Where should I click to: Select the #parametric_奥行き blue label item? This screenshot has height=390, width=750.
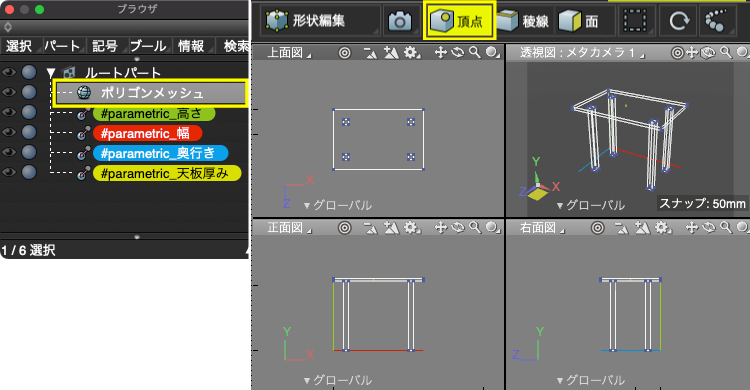click(x=160, y=153)
